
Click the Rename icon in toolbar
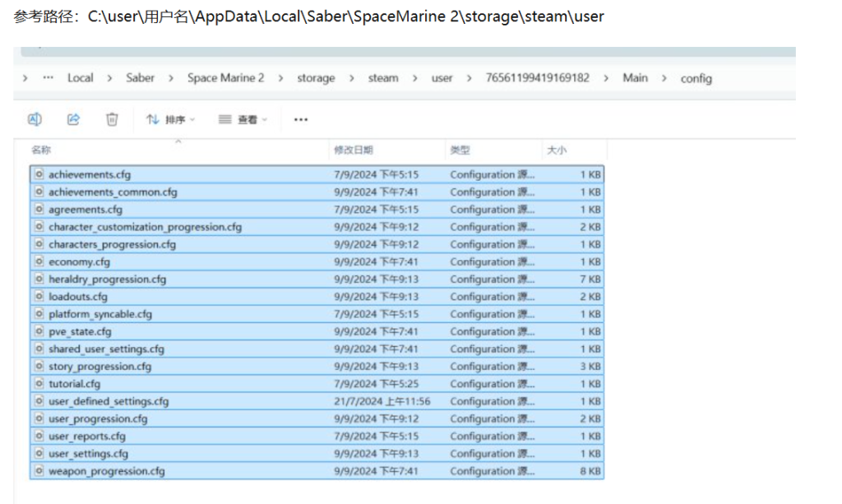click(x=35, y=119)
